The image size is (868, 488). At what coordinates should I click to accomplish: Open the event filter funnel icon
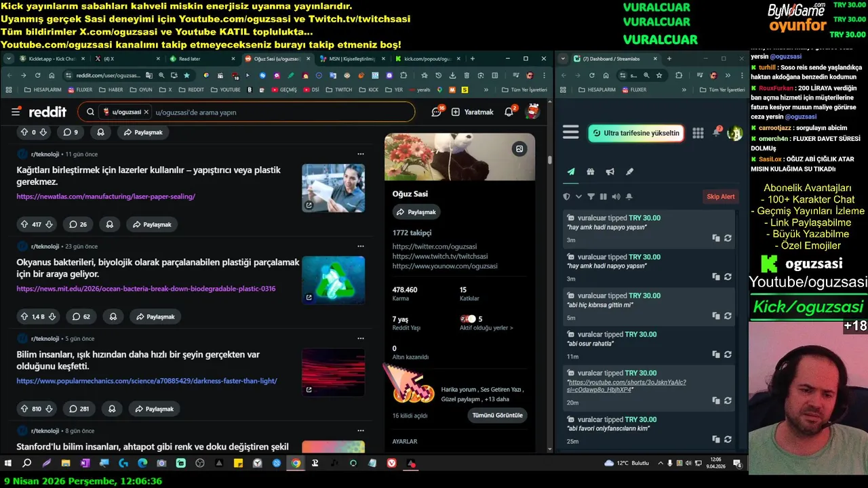(591, 197)
